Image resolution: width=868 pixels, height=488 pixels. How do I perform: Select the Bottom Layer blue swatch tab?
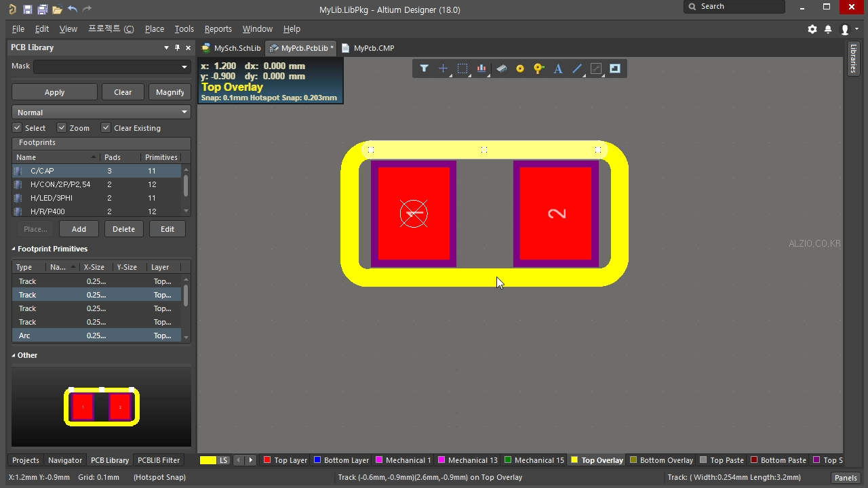coord(341,460)
